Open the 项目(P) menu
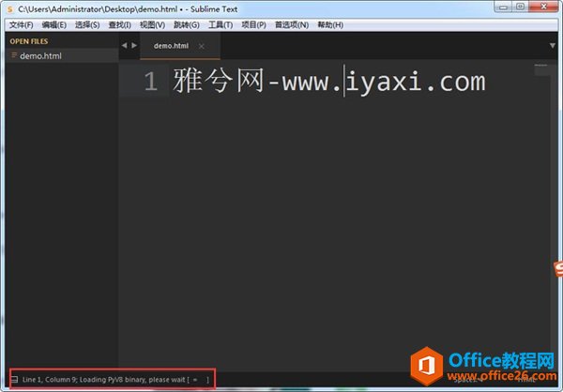The width and height of the screenshot is (563, 392). coord(253,24)
